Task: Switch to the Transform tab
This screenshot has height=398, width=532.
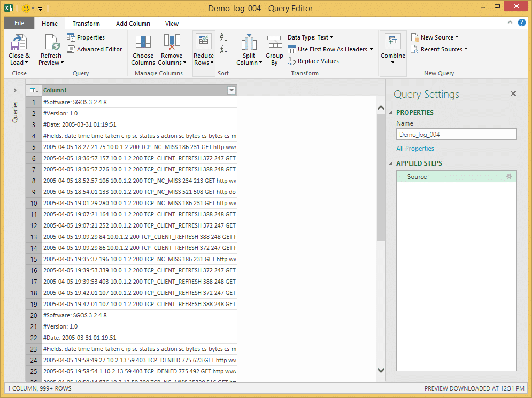Action: (x=86, y=24)
